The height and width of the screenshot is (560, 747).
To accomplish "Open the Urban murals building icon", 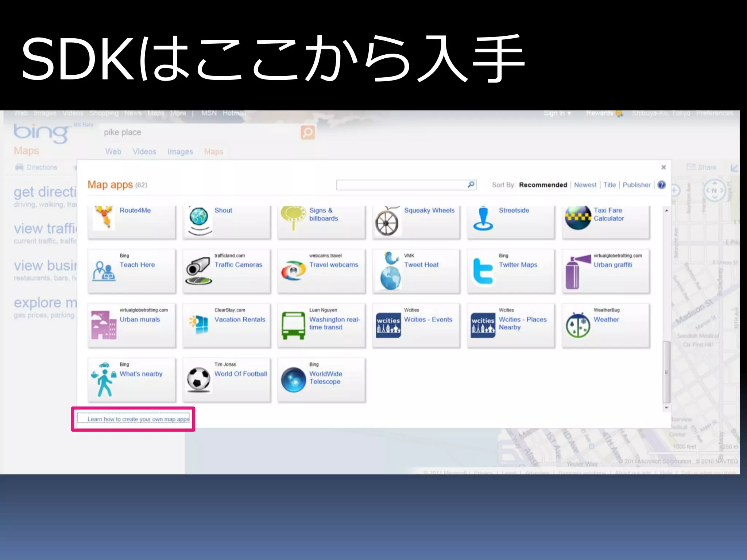I will coord(104,325).
